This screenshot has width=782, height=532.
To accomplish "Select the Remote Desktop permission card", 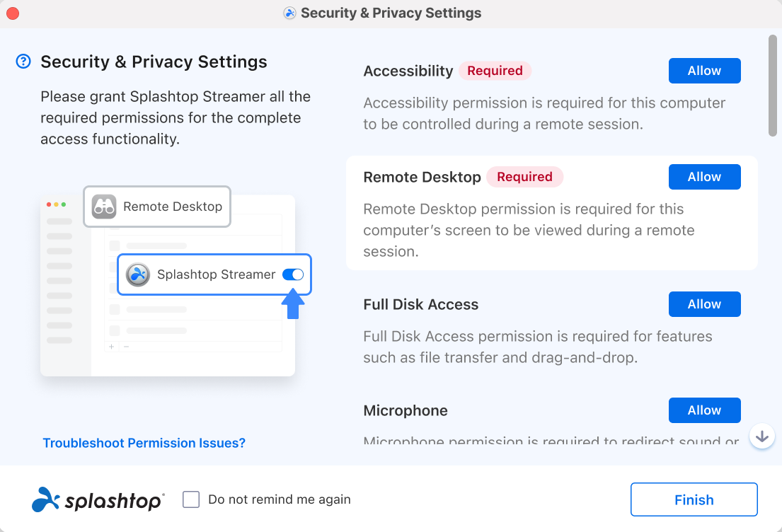I will (x=551, y=213).
